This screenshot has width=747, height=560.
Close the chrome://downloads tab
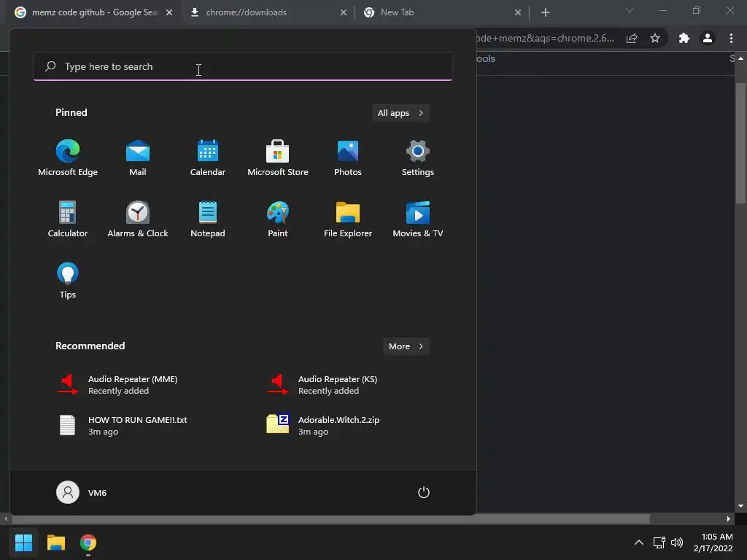344,12
